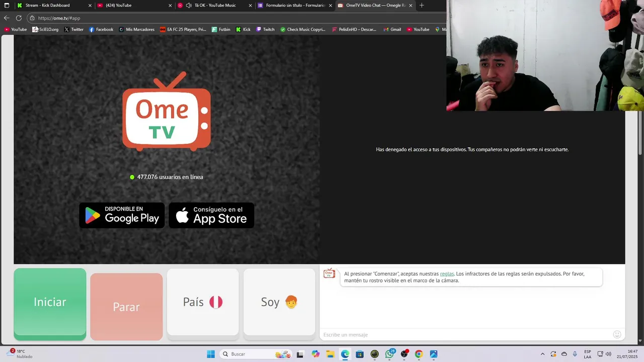
Task: Launch Copilot from the taskbar
Action: pos(315,354)
